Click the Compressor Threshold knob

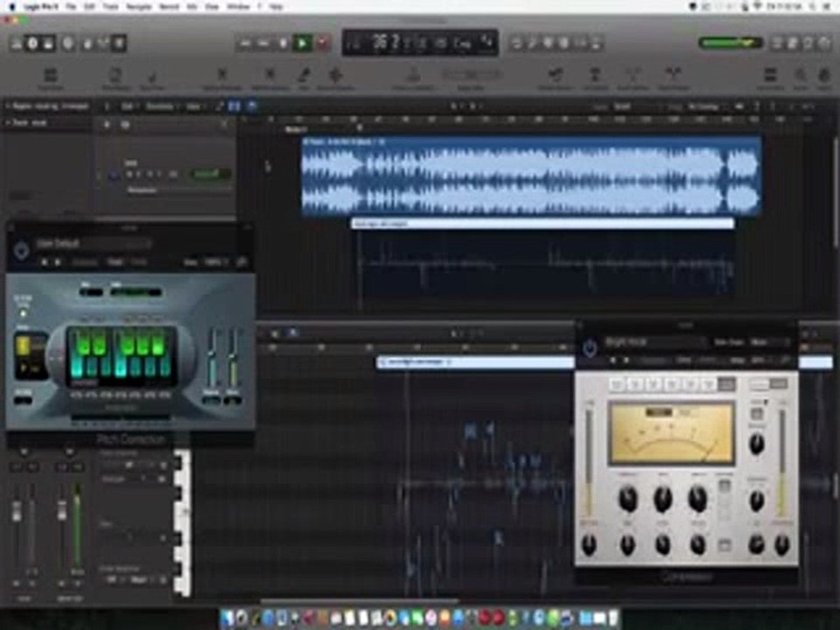[x=628, y=498]
